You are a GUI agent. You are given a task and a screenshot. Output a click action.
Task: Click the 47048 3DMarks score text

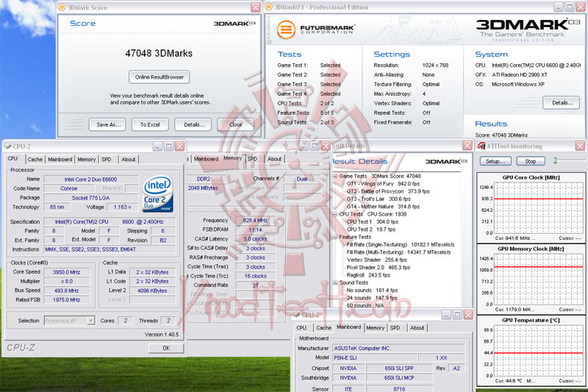[x=159, y=53]
